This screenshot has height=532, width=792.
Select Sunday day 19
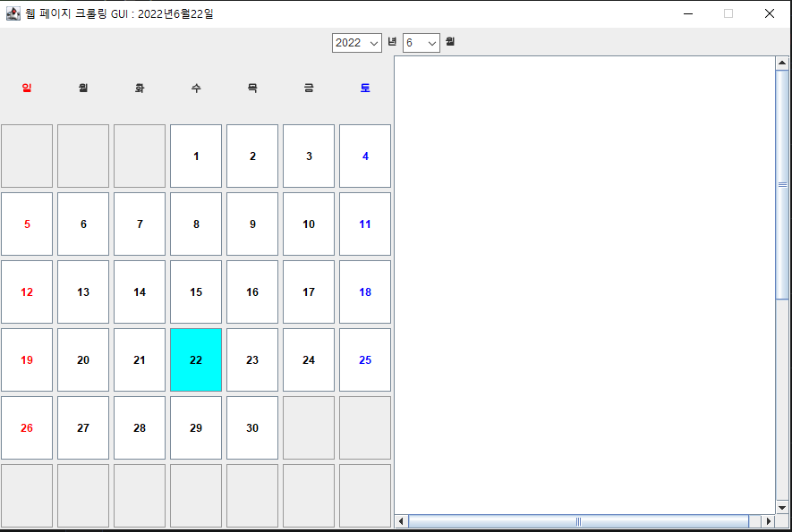[x=27, y=359]
